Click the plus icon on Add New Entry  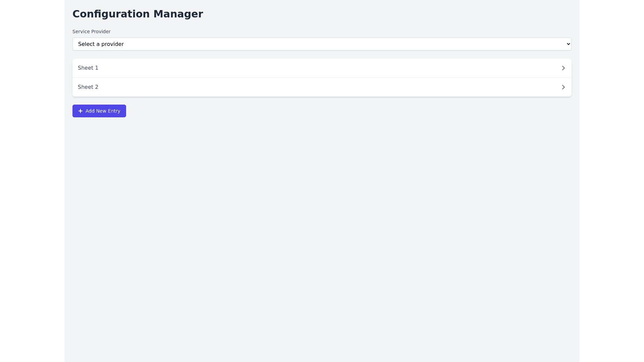pyautogui.click(x=80, y=111)
